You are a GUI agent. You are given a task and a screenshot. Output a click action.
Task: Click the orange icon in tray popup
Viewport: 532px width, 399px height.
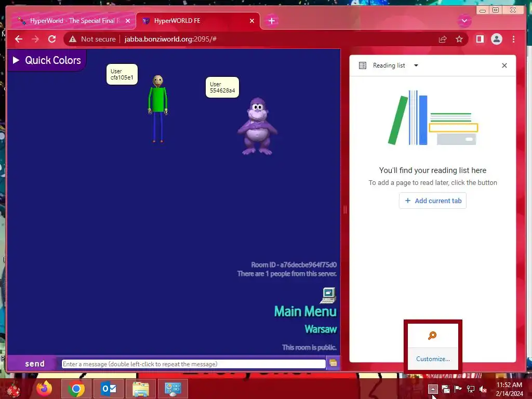click(432, 336)
